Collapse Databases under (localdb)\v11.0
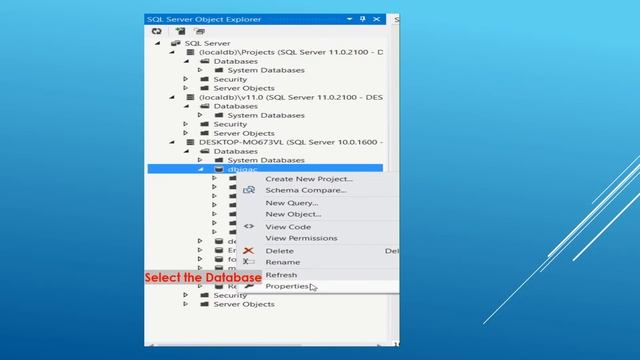 pos(187,106)
